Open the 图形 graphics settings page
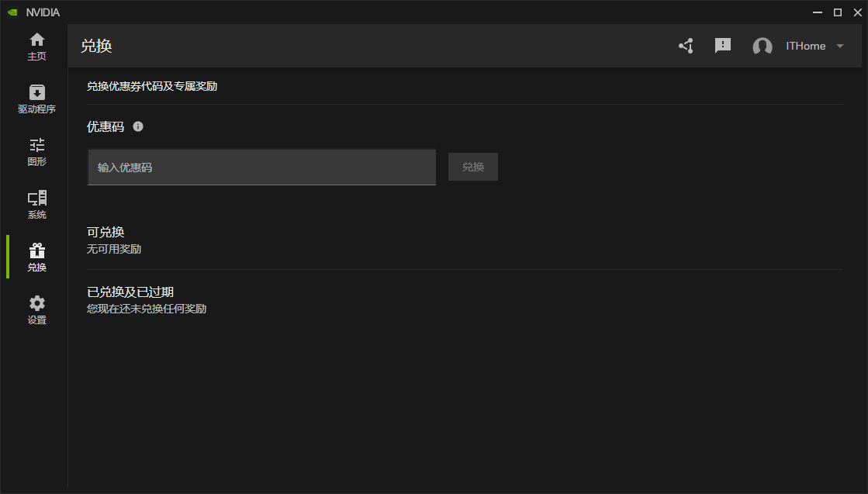The image size is (868, 494). click(36, 151)
